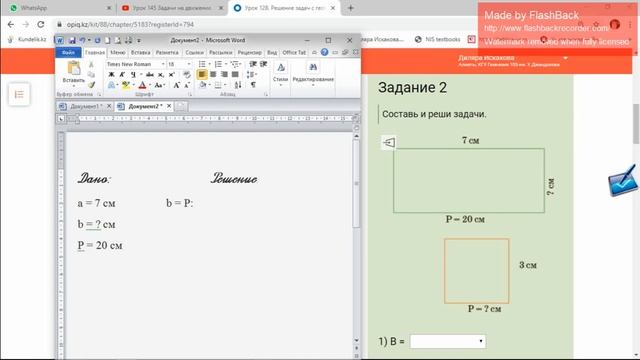640x360 pixels.
Task: Toggle justified text alignment
Action: tap(235, 74)
